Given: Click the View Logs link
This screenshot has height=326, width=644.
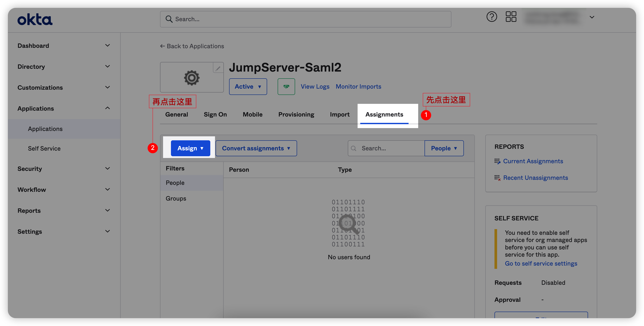Looking at the screenshot, I should click(315, 86).
